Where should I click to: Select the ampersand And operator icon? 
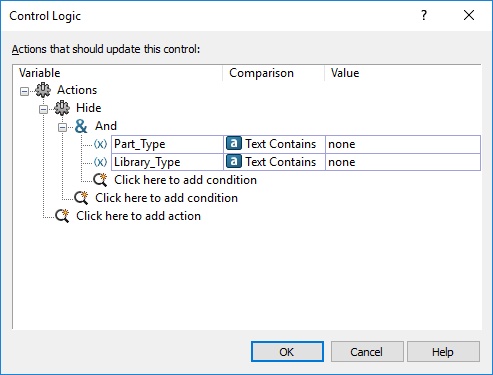81,126
